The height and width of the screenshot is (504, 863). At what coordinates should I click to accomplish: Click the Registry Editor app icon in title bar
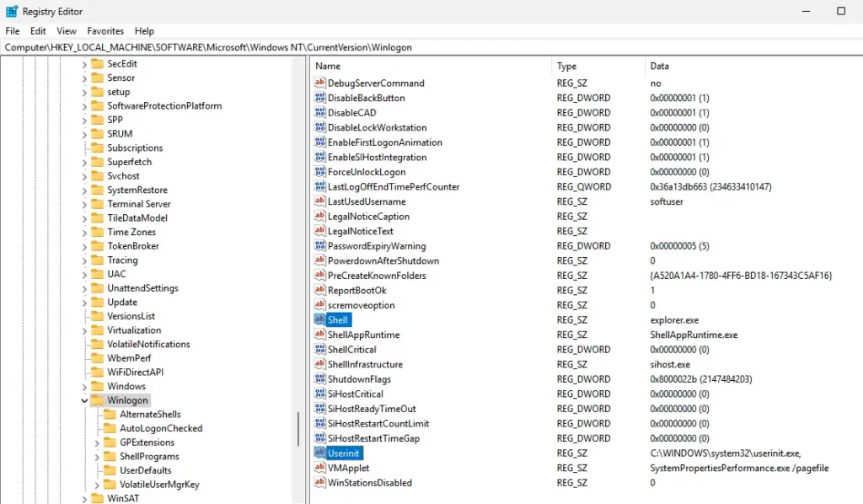click(x=10, y=11)
